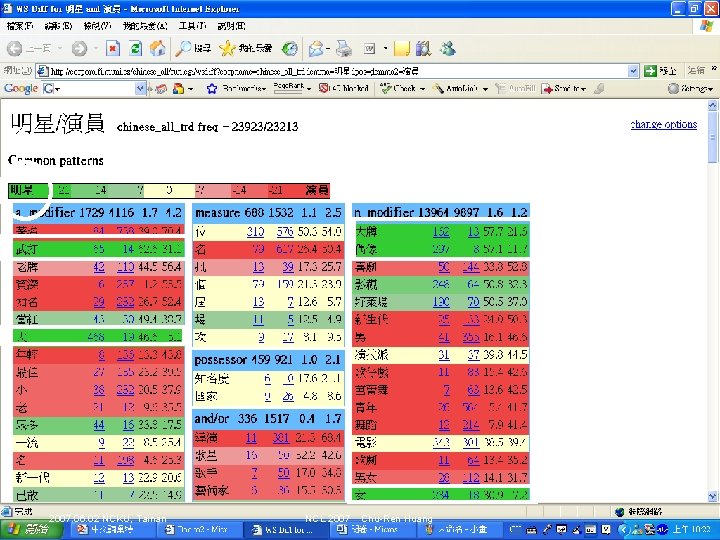Click the Google toolbar logo
The height and width of the screenshot is (540, 720).
click(x=21, y=89)
